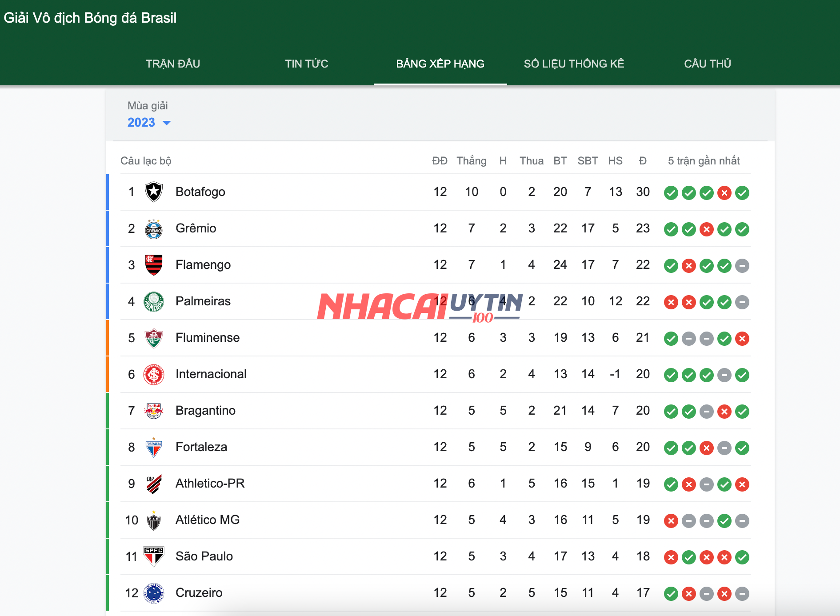Click Botafogo's red loss result icon
This screenshot has width=840, height=616.
tap(724, 193)
